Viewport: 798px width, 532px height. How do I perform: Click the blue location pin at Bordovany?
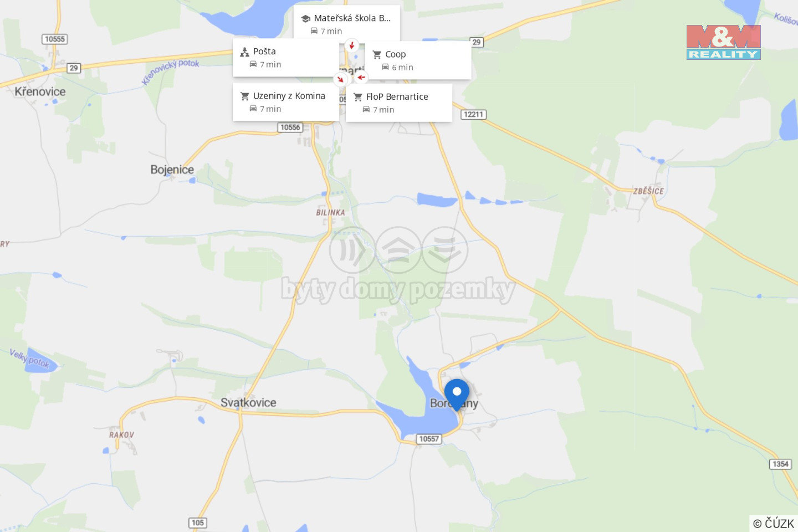pos(457,395)
